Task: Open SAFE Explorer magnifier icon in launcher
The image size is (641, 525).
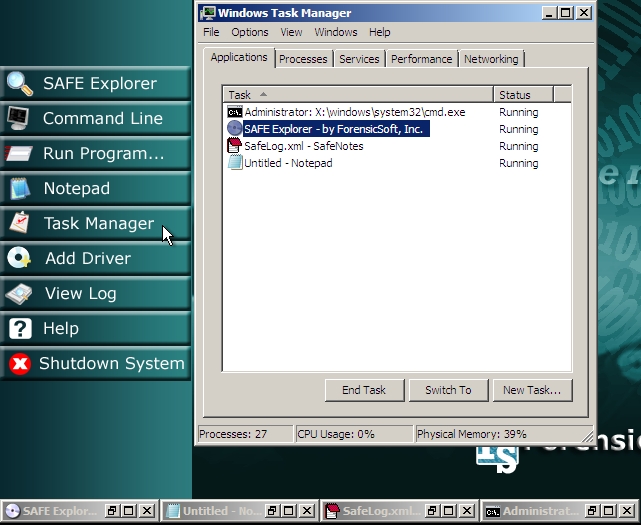Action: pyautogui.click(x=20, y=83)
